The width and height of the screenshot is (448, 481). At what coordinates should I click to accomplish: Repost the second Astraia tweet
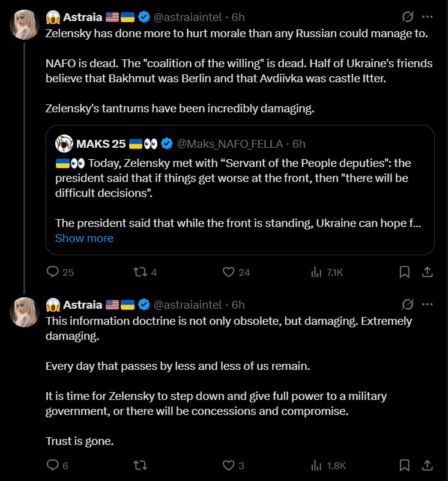coord(141,465)
